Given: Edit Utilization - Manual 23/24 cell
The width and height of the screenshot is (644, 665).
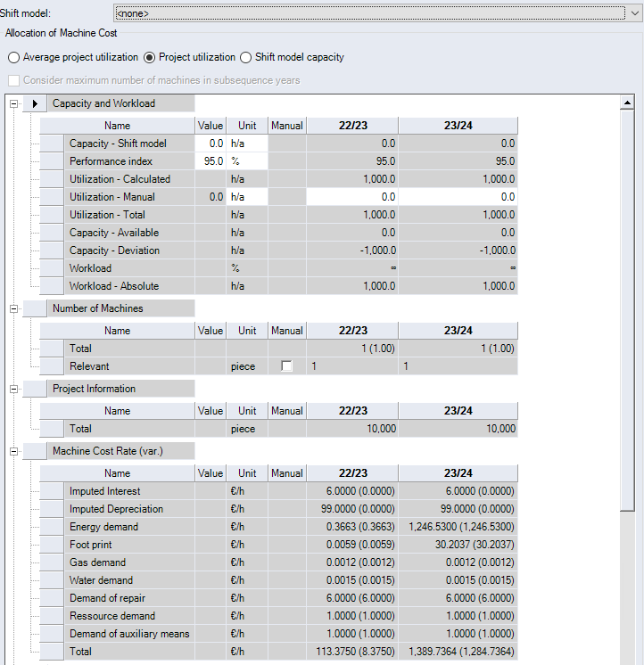Looking at the screenshot, I should click(458, 197).
